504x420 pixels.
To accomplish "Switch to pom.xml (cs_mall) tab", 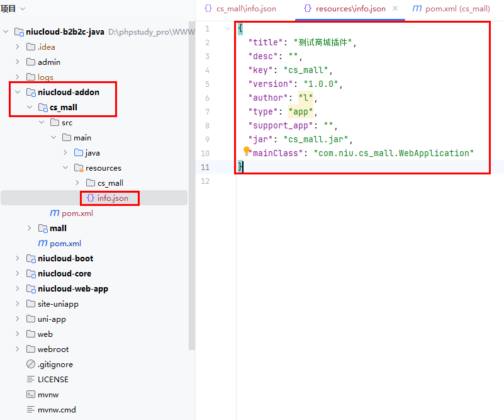I will [451, 9].
